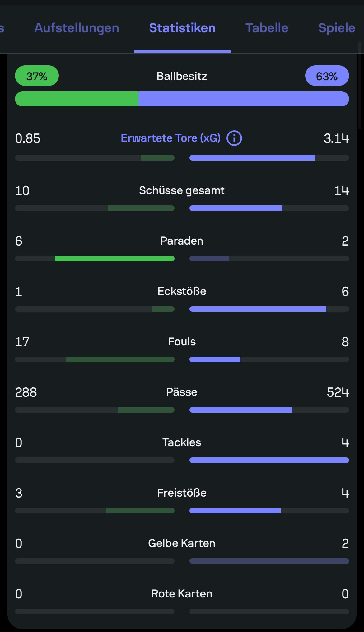The width and height of the screenshot is (364, 632).
Task: Click the info icon beside Erwartete Tore
Action: [x=234, y=138]
